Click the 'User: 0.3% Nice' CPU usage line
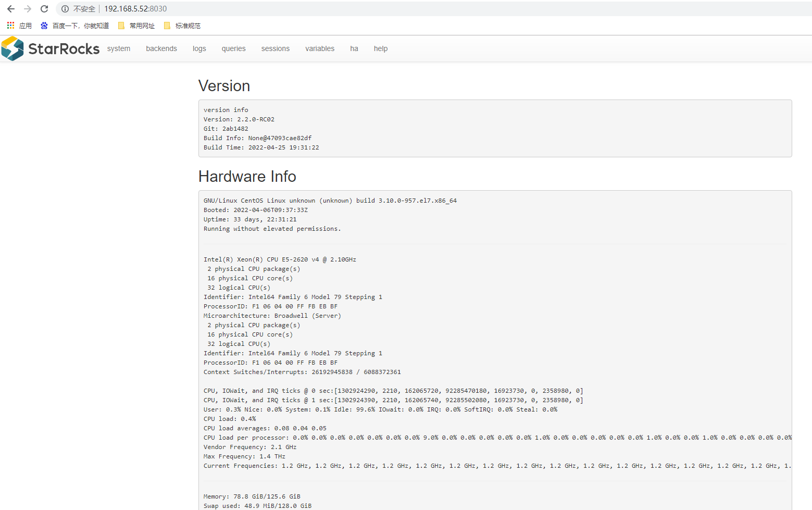This screenshot has height=510, width=812. 380,409
